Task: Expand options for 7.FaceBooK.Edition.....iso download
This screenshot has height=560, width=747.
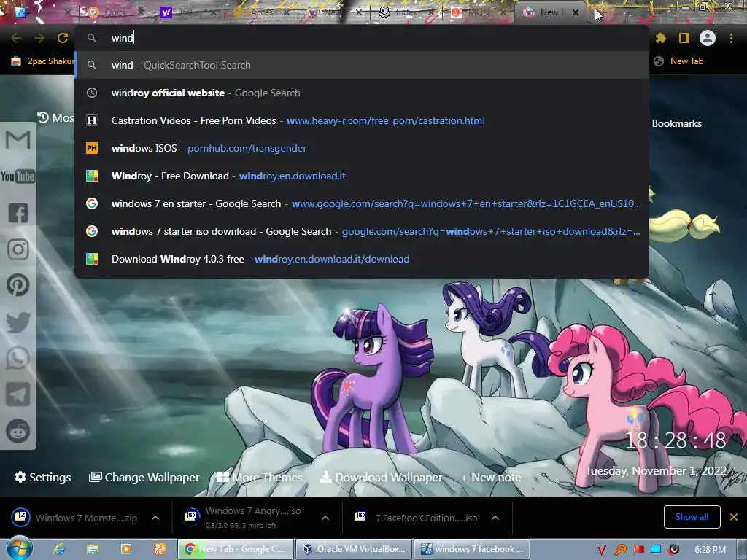Action: pos(495,518)
